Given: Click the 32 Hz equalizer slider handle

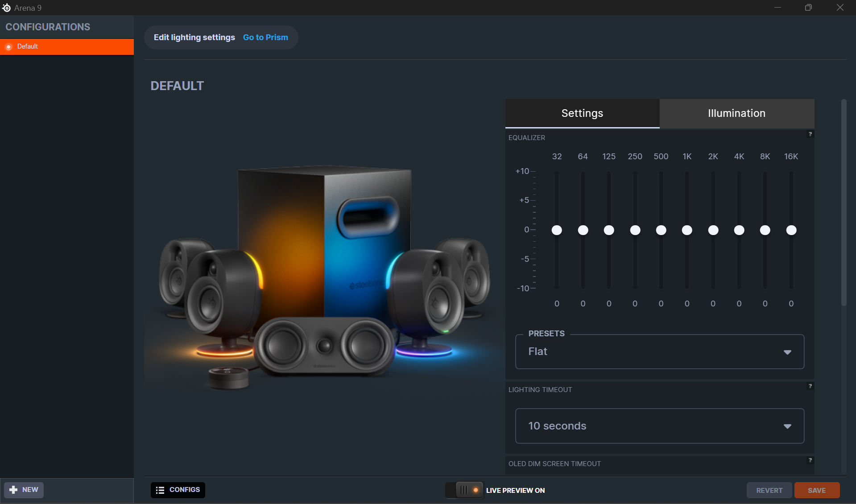Looking at the screenshot, I should pyautogui.click(x=557, y=230).
